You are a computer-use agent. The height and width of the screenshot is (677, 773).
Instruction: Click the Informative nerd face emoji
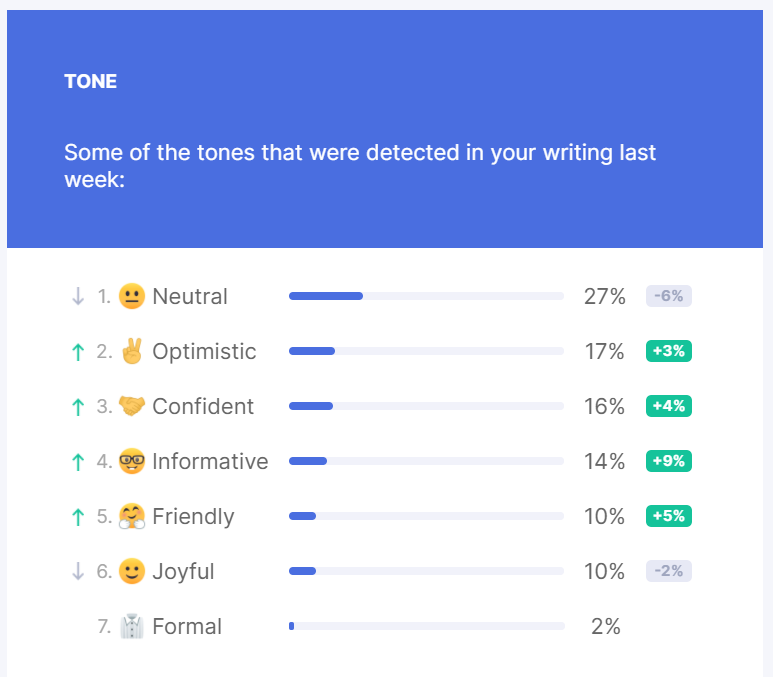[131, 461]
